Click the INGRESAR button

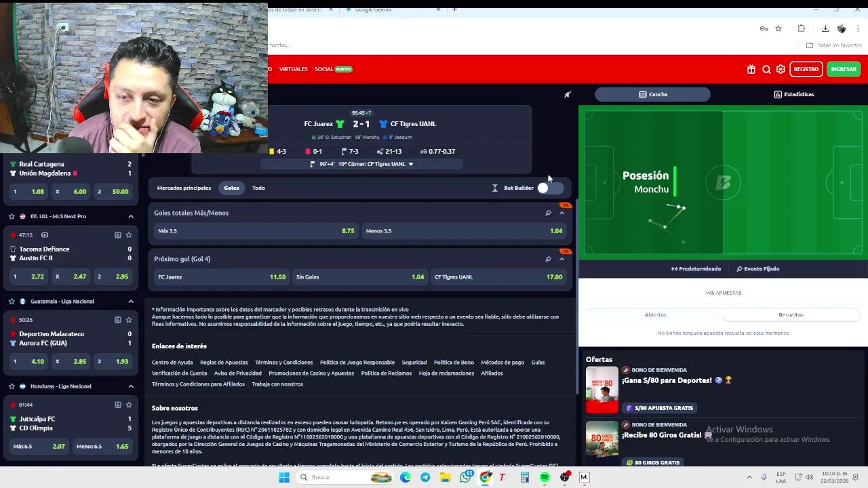click(844, 69)
